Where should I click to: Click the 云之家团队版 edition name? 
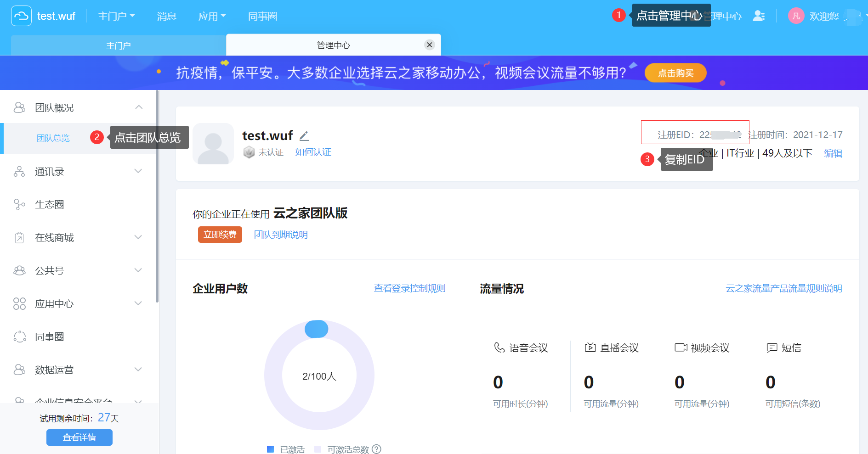point(311,213)
